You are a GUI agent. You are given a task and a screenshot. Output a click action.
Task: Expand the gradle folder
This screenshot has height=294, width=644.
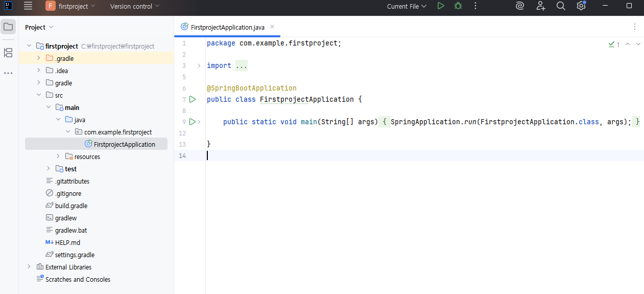point(38,83)
